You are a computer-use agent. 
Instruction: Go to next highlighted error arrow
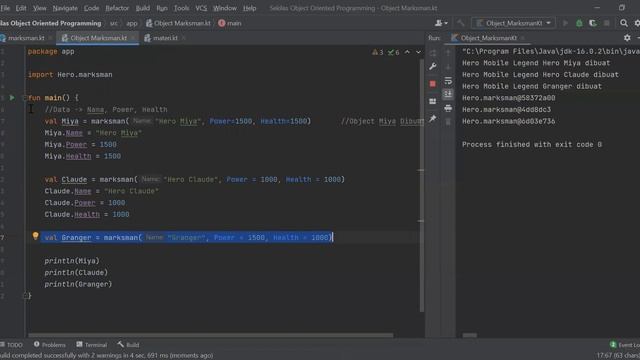coord(418,52)
